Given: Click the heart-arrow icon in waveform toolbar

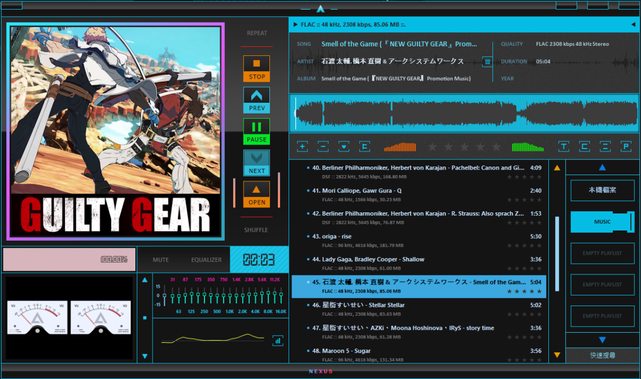Looking at the screenshot, I should [x=344, y=146].
